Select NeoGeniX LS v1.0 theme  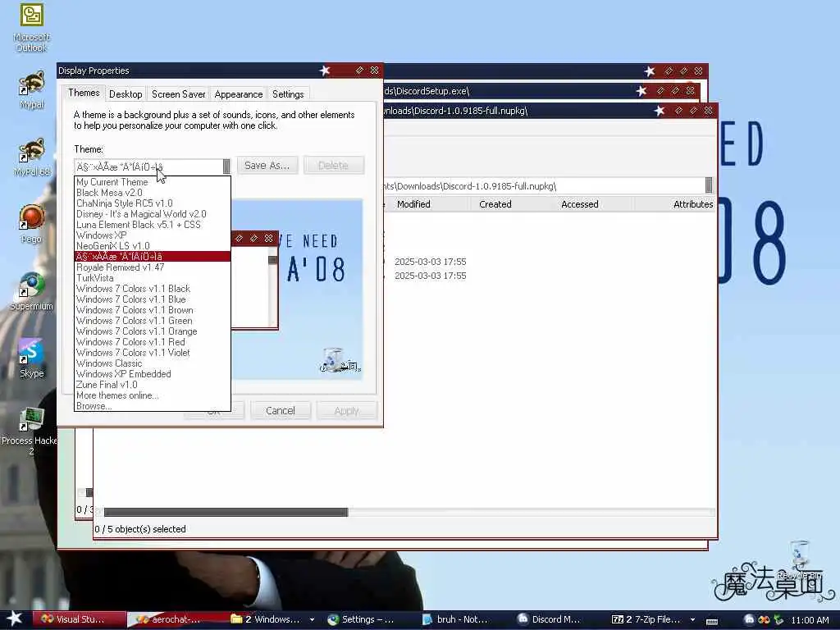click(152, 246)
